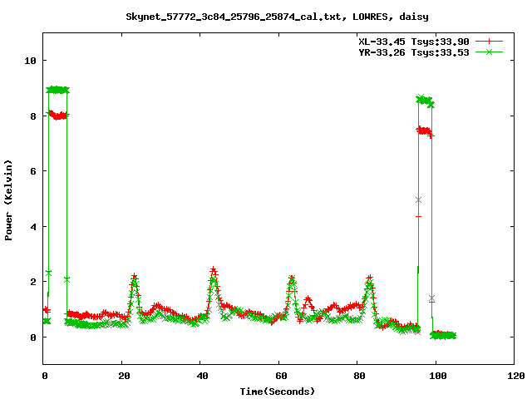Select legend entry XL-33.45 Tsys:33.90
The height and width of the screenshot is (399, 532).
pyautogui.click(x=414, y=42)
